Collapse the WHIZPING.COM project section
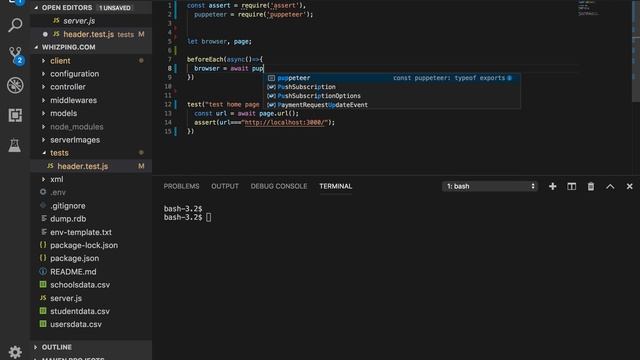This screenshot has height=360, width=640. 36,47
